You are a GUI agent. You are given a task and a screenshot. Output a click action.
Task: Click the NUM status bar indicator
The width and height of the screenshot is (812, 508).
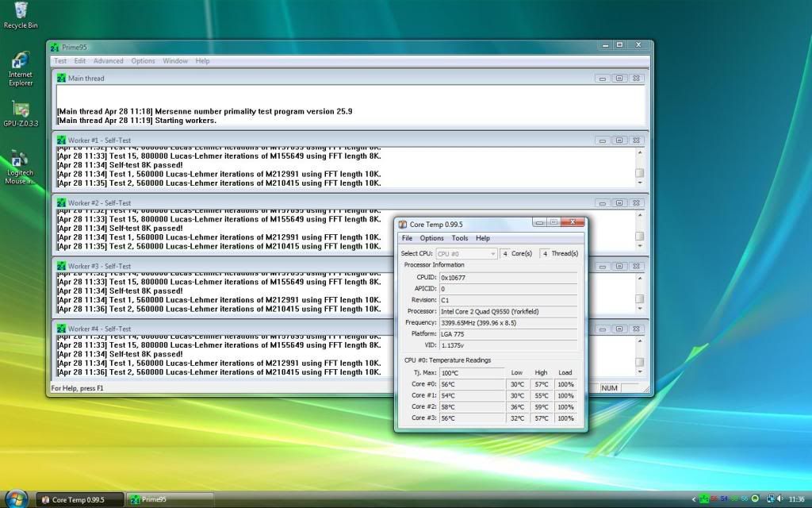(x=610, y=388)
